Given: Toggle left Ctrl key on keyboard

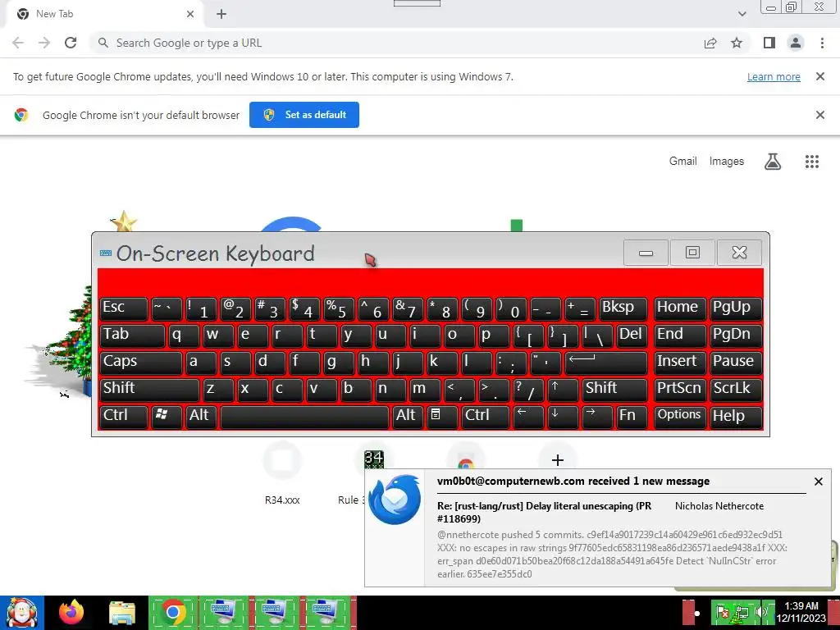Looking at the screenshot, I should coord(124,416).
